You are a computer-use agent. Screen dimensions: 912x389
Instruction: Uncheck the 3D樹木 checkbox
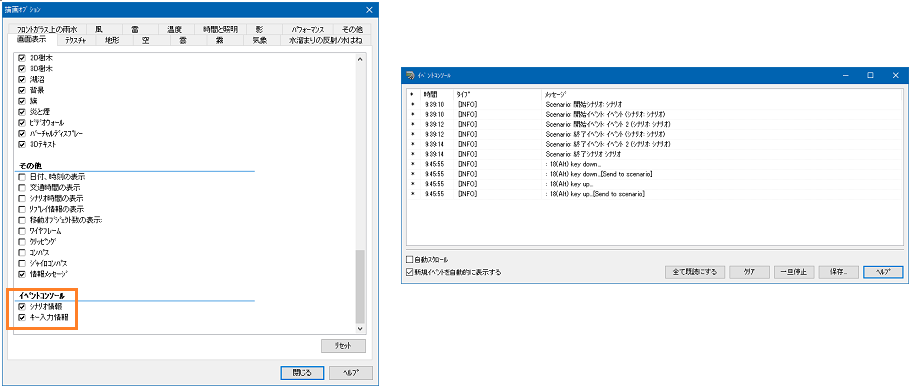pyautogui.click(x=22, y=69)
